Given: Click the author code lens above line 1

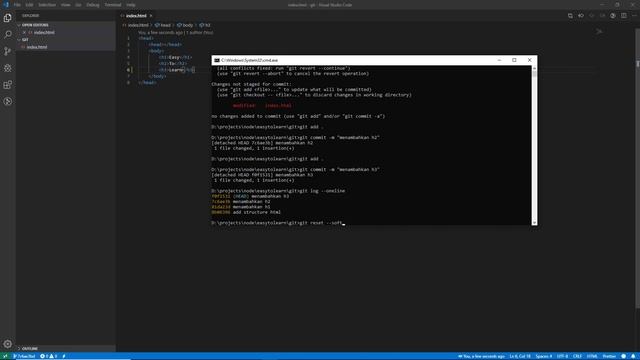Looking at the screenshot, I should (176, 32).
